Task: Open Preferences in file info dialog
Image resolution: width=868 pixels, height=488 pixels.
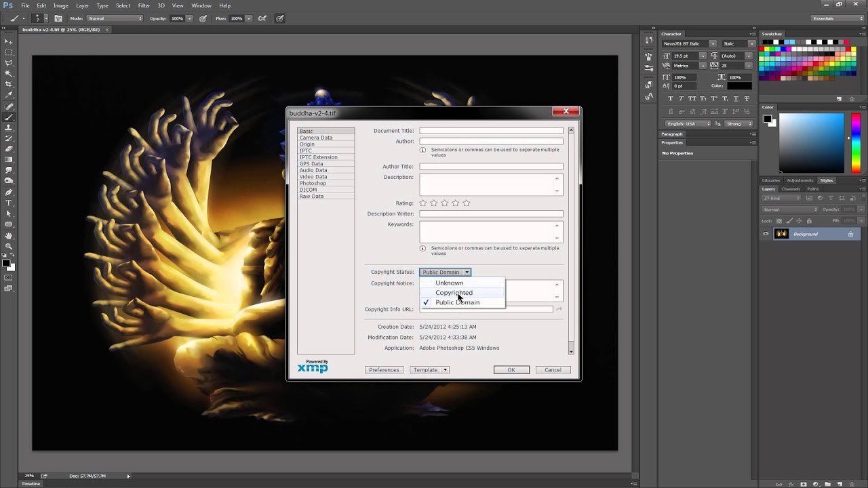Action: 384,370
